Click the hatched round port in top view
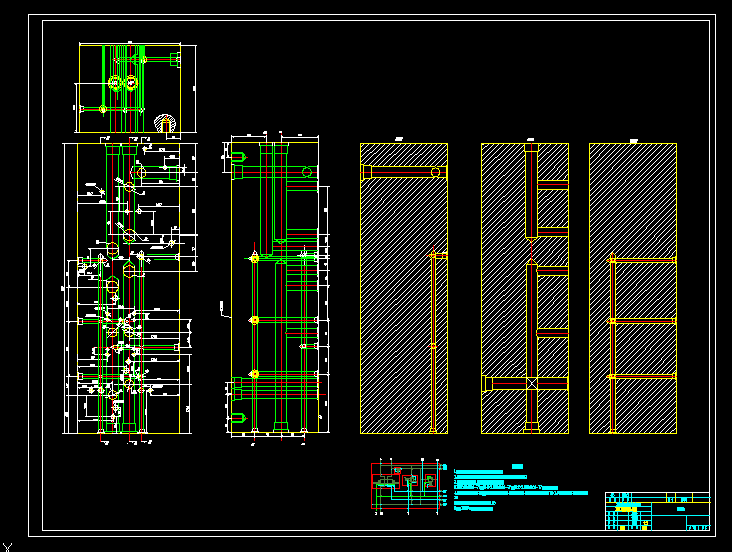Image resolution: width=732 pixels, height=552 pixels. tap(165, 123)
